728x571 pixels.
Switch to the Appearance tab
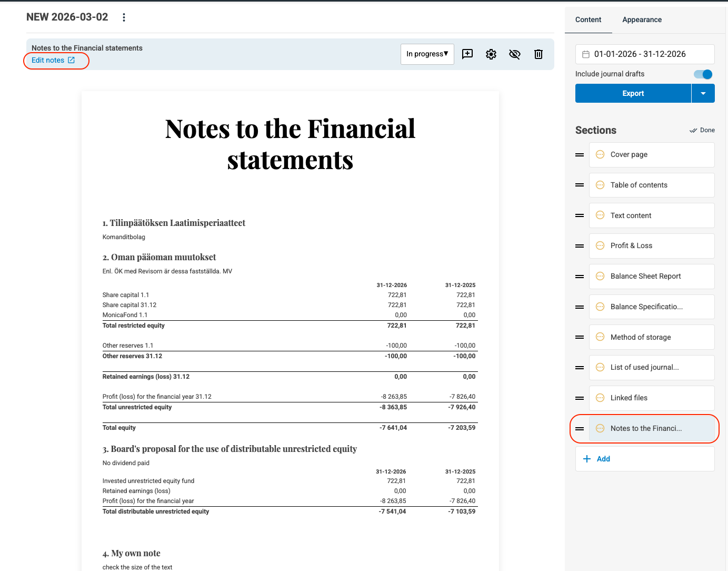click(x=642, y=19)
